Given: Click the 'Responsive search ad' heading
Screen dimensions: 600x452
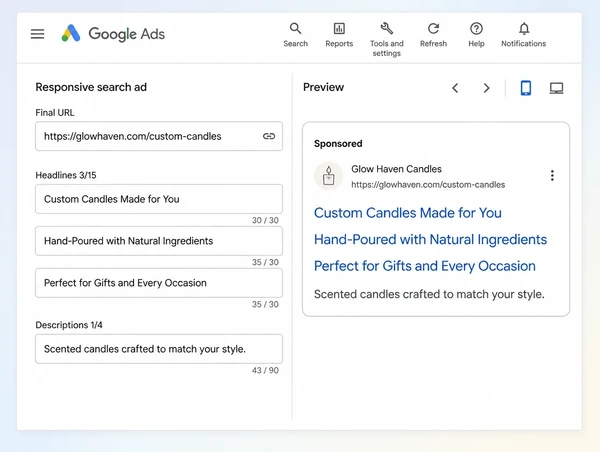Looking at the screenshot, I should (91, 87).
